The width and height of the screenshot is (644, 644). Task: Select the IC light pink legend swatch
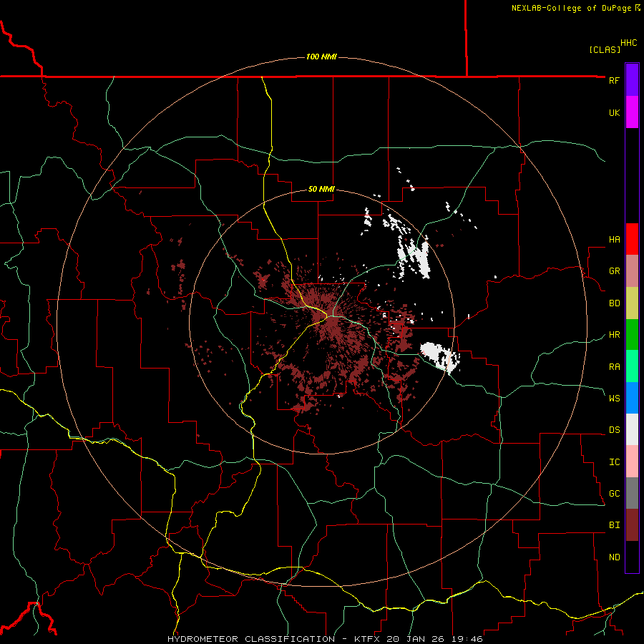tap(632, 462)
